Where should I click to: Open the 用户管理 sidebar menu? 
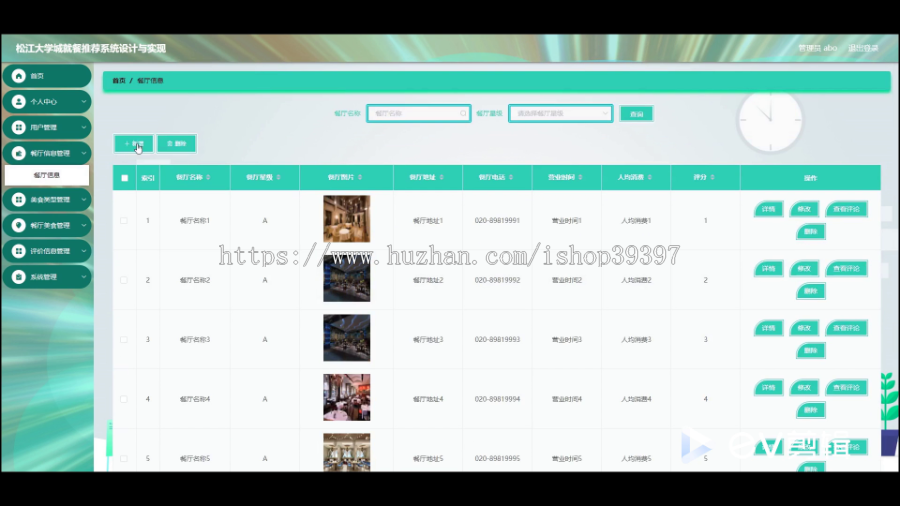click(47, 127)
